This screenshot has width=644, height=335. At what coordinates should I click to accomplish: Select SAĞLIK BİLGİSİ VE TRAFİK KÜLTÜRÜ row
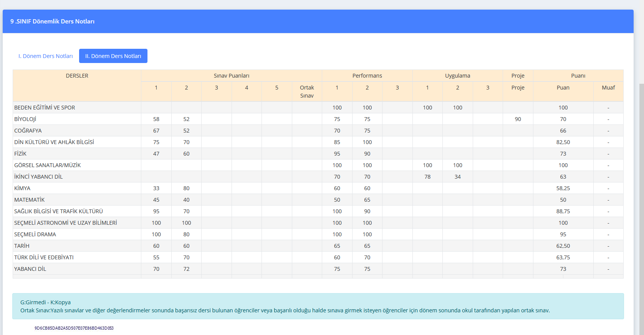coord(318,211)
